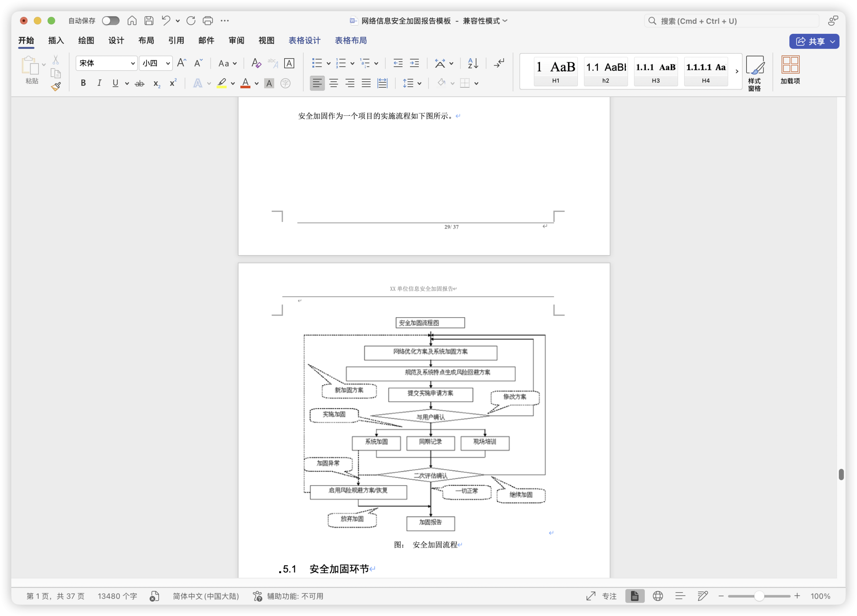Toggle the AutoSave switch
Image resolution: width=857 pixels, height=616 pixels.
tap(111, 21)
